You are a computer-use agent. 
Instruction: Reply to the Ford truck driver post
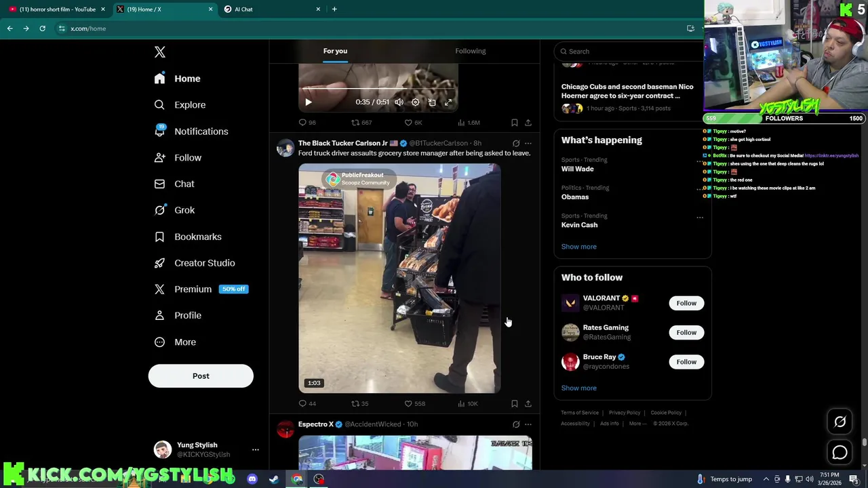pos(302,403)
